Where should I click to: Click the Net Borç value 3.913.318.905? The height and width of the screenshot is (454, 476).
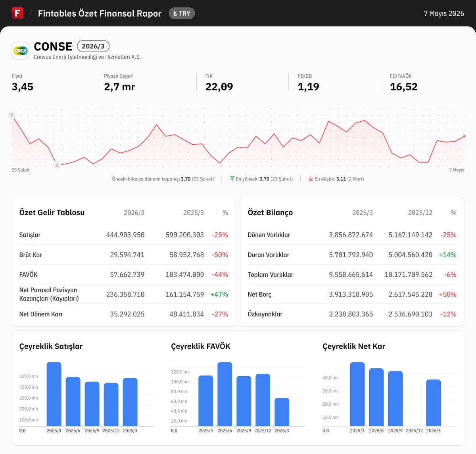pos(351,294)
